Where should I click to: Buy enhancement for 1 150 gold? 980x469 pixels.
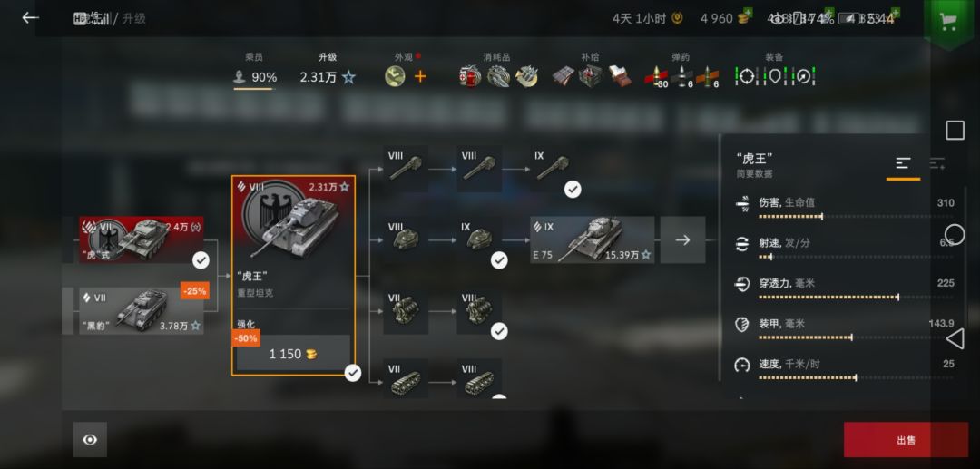[x=293, y=354]
